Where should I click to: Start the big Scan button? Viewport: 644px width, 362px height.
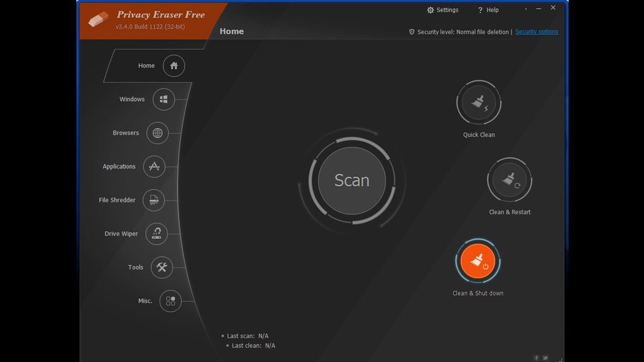pos(352,180)
